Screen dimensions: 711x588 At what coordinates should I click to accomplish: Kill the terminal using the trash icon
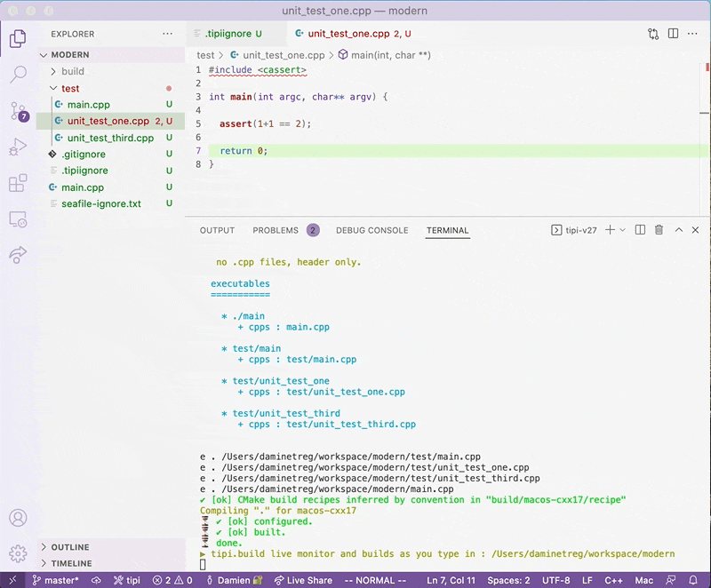point(658,229)
